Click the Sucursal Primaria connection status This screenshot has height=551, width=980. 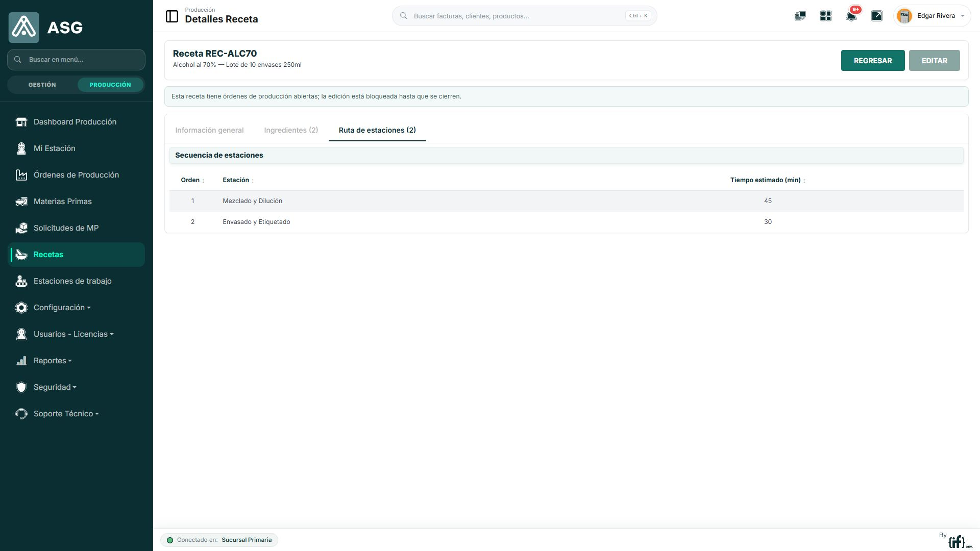click(x=219, y=540)
